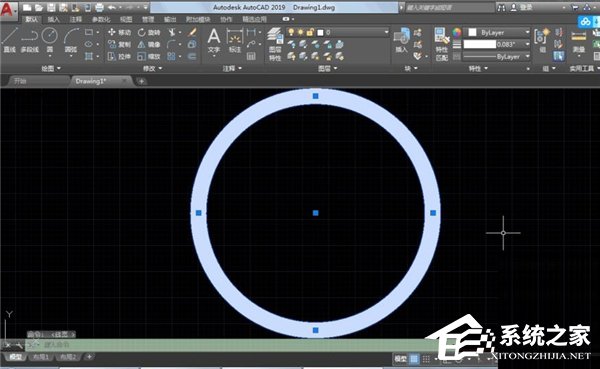
Task: Open the Parametric (参数化) ribbon tab
Action: [101, 19]
